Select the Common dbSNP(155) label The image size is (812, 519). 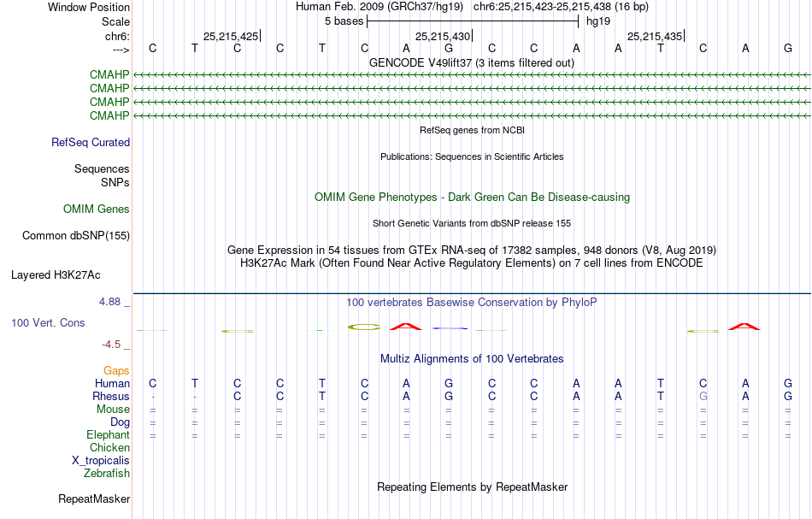(76, 236)
